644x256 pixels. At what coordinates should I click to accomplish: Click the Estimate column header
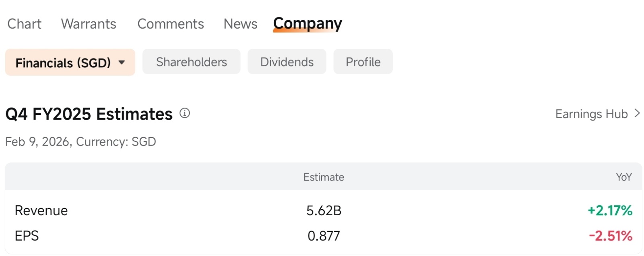tap(324, 177)
